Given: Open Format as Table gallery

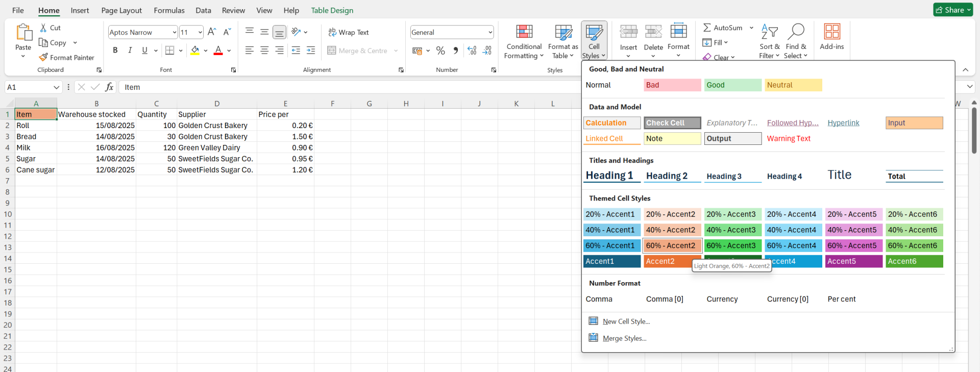Looking at the screenshot, I should pyautogui.click(x=563, y=41).
